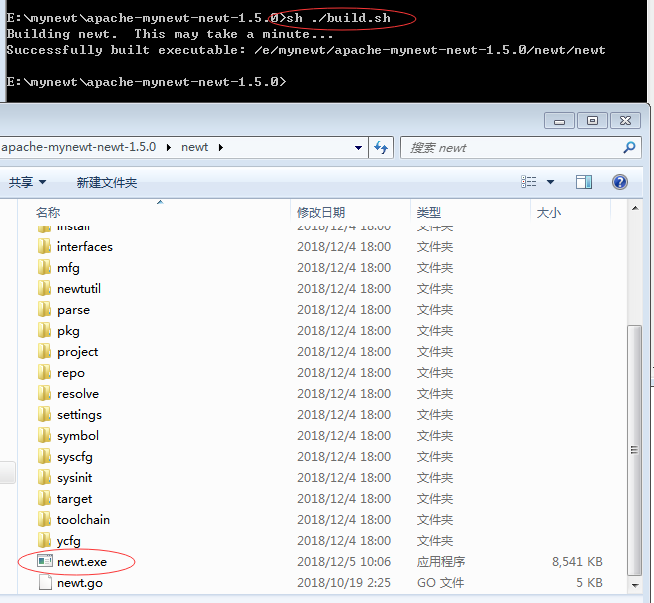
Task: Click the newt.exe file name
Action: click(x=82, y=562)
